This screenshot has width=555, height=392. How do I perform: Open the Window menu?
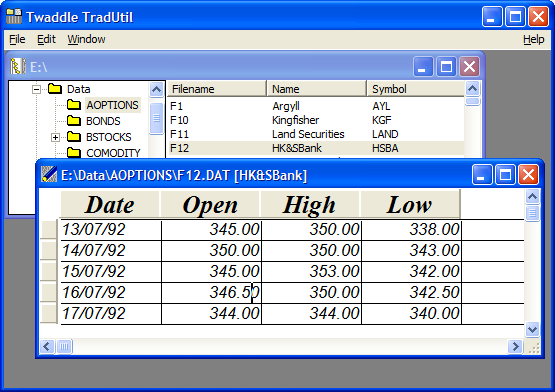pos(86,39)
